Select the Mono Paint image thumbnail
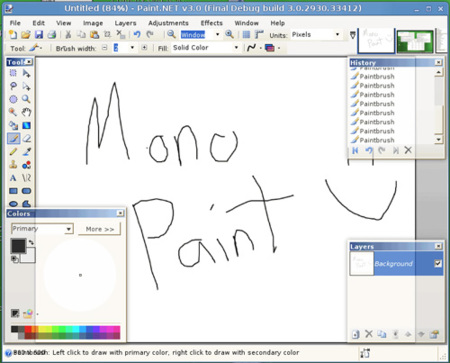450x363 pixels. click(376, 41)
